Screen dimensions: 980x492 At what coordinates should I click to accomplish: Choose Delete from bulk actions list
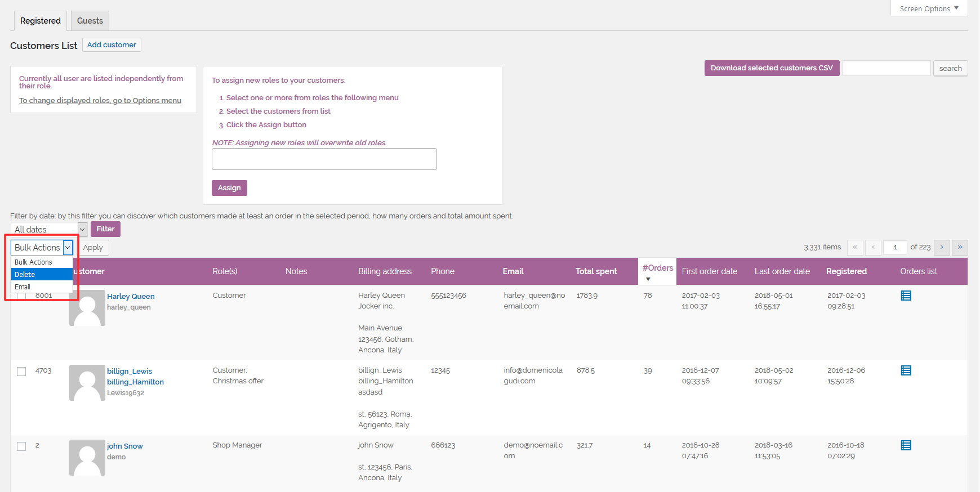point(42,274)
